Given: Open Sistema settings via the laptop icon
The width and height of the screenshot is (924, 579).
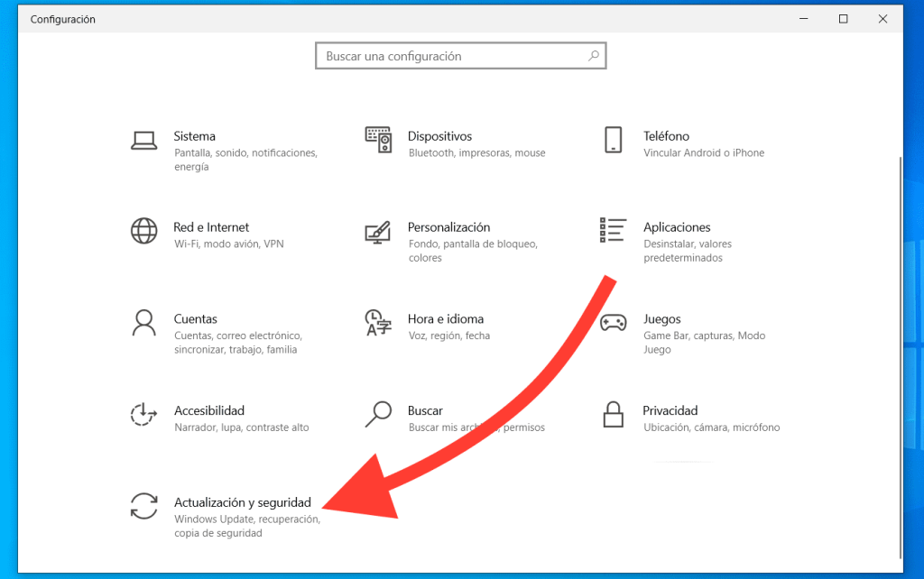Looking at the screenshot, I should tap(144, 140).
